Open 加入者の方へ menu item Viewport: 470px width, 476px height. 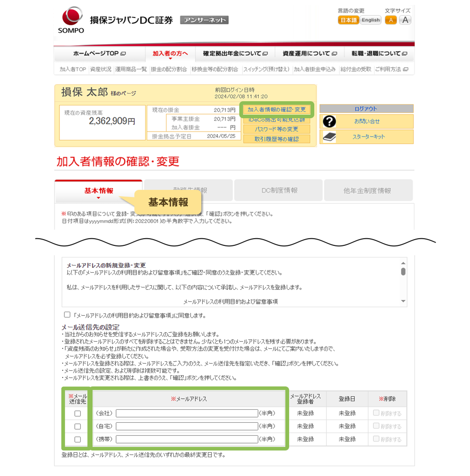[170, 54]
